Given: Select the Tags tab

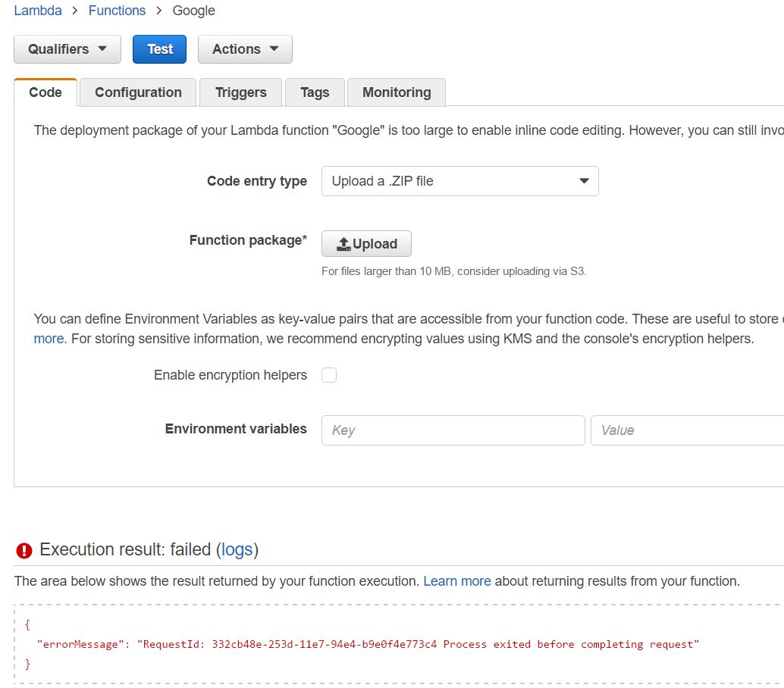Looking at the screenshot, I should click(x=315, y=92).
